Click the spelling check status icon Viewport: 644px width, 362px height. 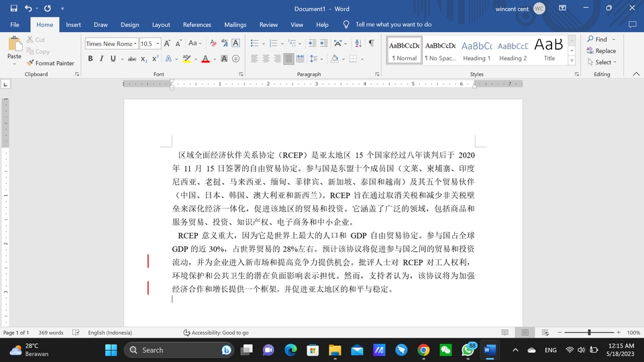pos(76,333)
